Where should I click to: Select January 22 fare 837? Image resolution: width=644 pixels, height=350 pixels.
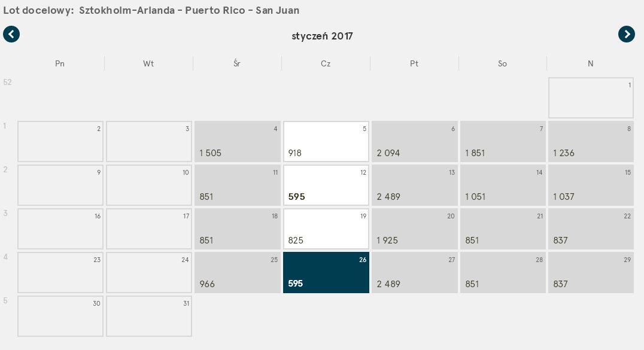591,229
